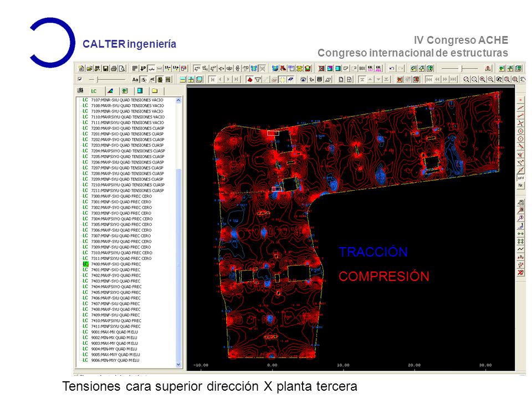Click the Undo arrow icon
The image size is (532, 399).
coord(392,69)
